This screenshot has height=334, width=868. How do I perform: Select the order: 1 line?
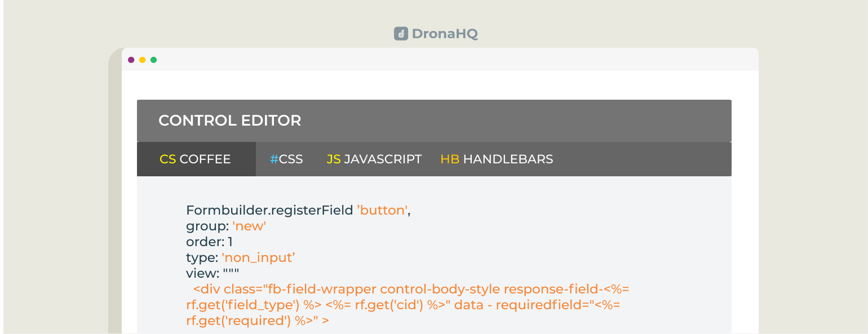click(210, 242)
